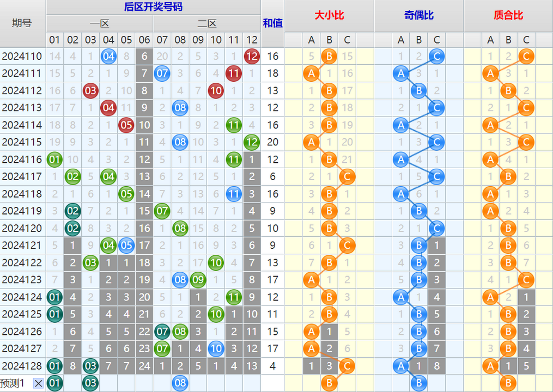This screenshot has width=553, height=392.
Task: Click green ball 08 in row 2024120
Action: point(180,229)
